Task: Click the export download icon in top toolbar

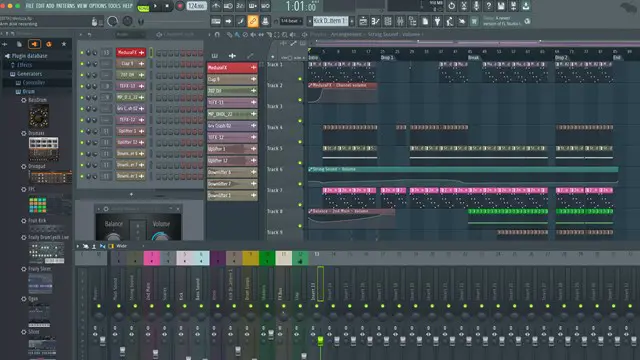Action: (526, 6)
